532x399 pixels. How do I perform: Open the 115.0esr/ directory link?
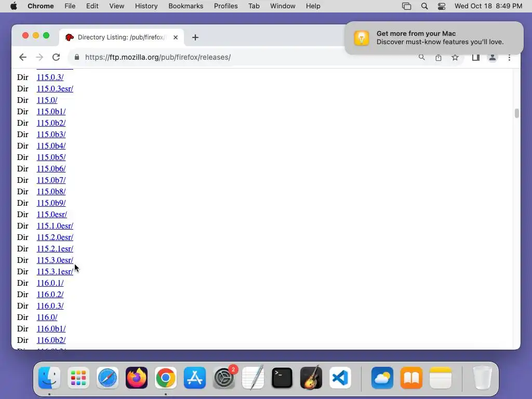pos(52,215)
